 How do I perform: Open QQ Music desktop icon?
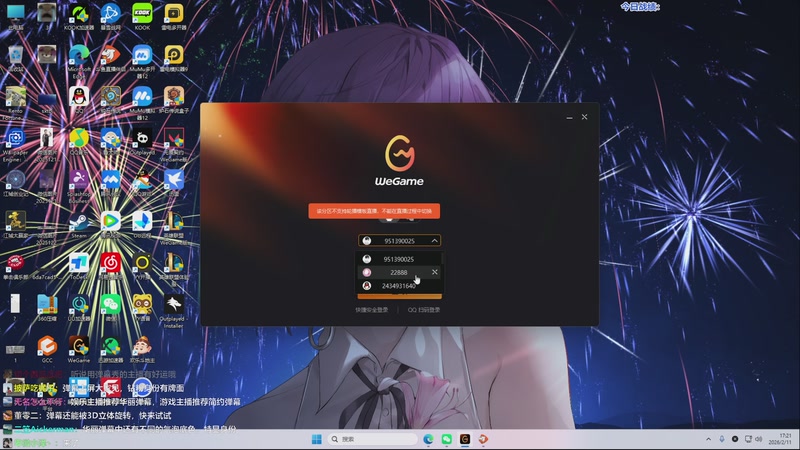(x=79, y=141)
